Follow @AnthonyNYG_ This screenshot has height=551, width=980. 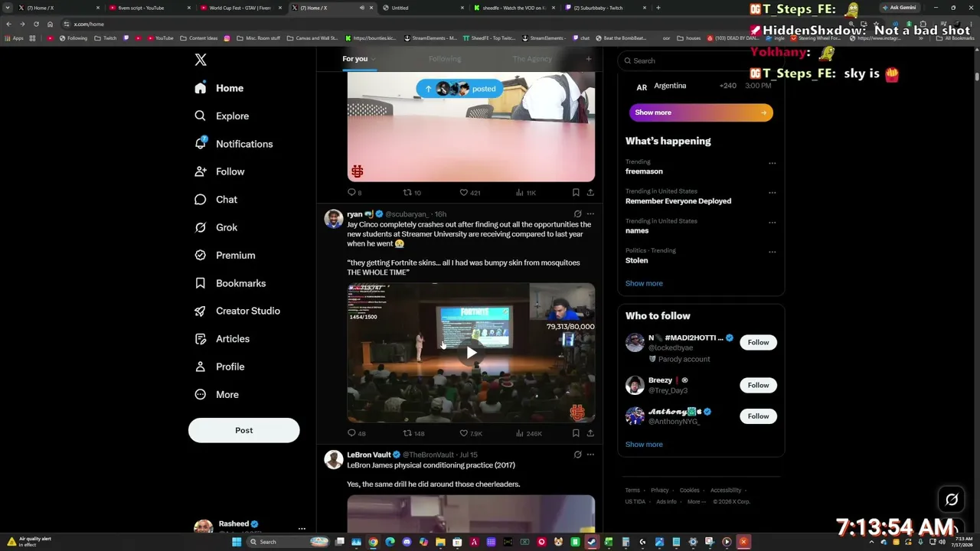coord(758,416)
